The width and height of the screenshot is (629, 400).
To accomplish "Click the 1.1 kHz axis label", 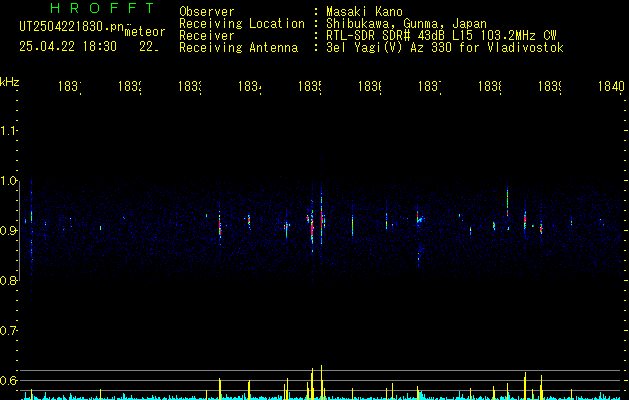I will point(8,130).
